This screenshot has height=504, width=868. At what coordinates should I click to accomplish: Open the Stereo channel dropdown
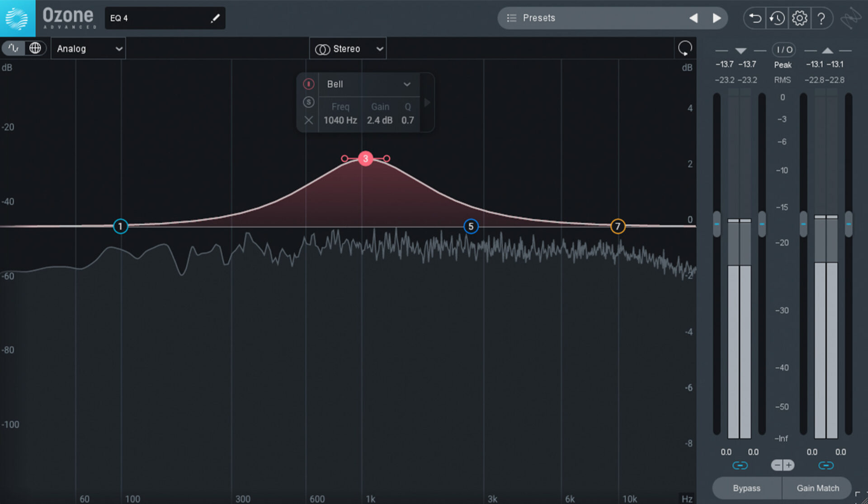tap(348, 48)
